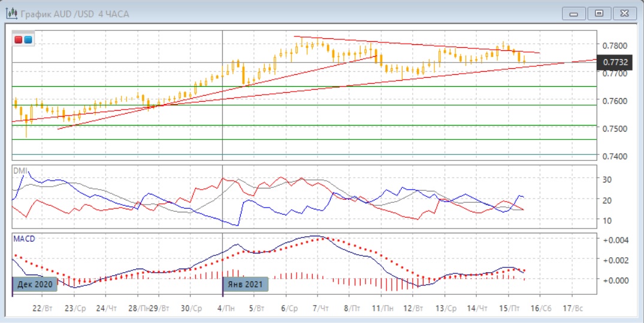Click the blue square icon on chart
The height and width of the screenshot is (323, 644).
click(x=28, y=40)
